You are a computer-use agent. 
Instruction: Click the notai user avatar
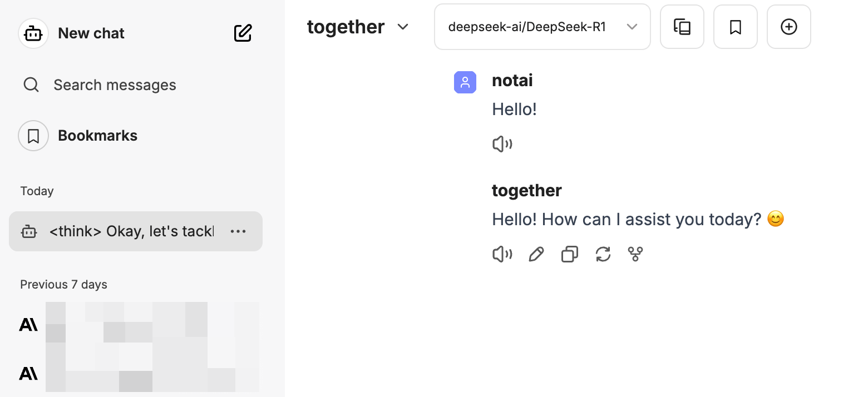coord(465,82)
